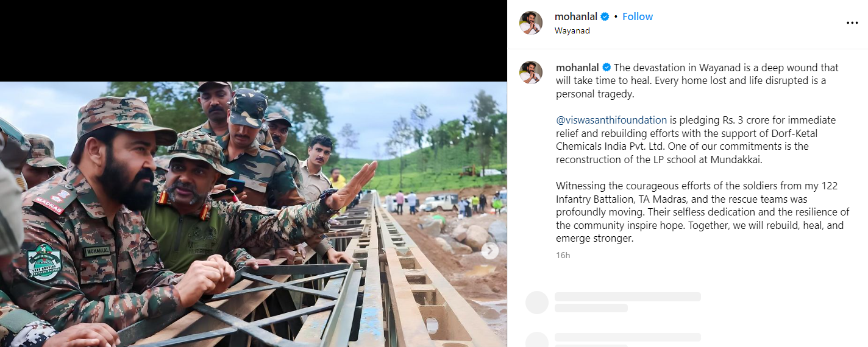Click the 16h post timestamp
This screenshot has height=347, width=868.
pos(563,255)
